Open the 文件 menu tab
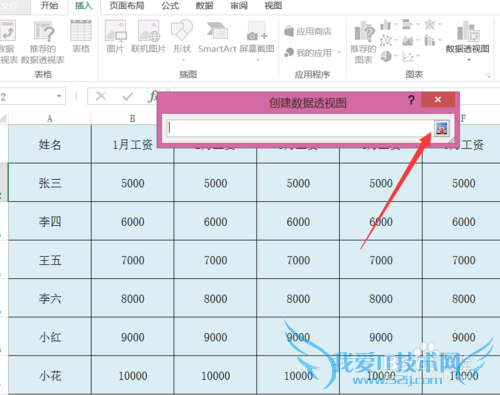The height and width of the screenshot is (395, 500). [x=10, y=6]
